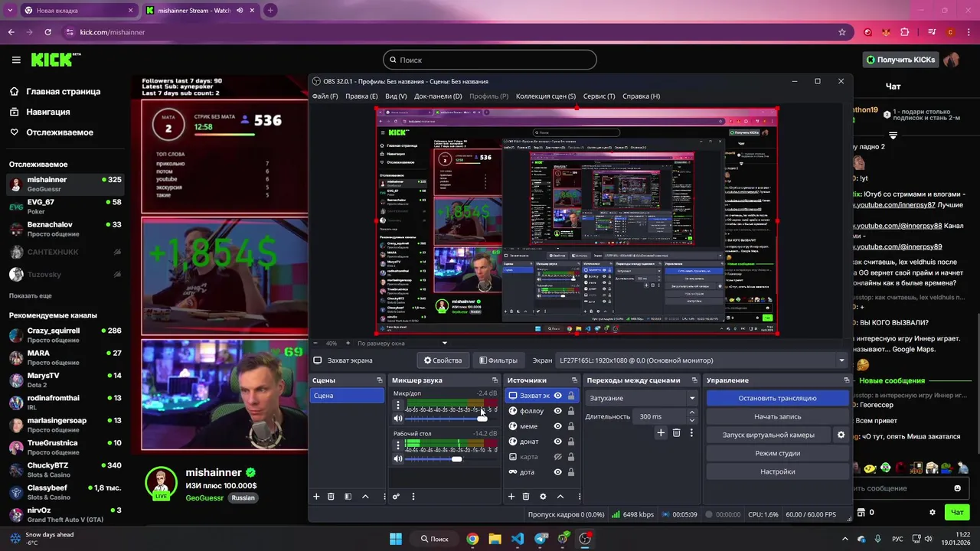Image resolution: width=980 pixels, height=551 pixels.
Task: Open Kick chat settings gear
Action: (x=932, y=512)
